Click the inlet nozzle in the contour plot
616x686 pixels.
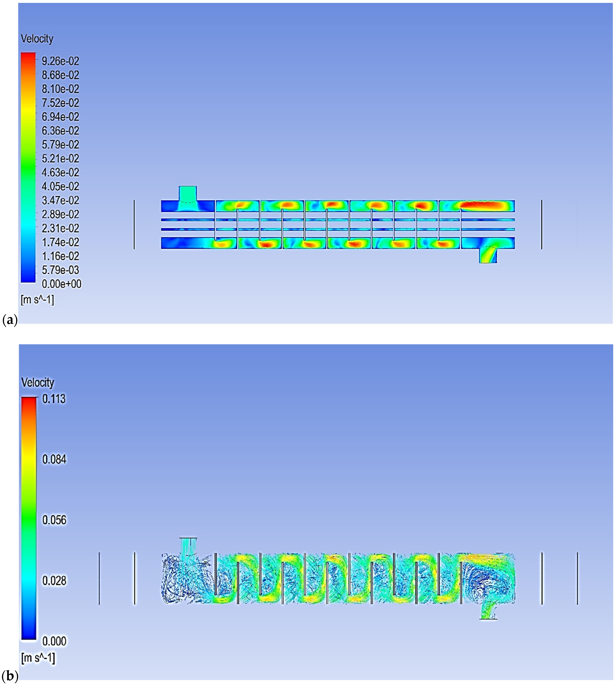click(x=188, y=193)
